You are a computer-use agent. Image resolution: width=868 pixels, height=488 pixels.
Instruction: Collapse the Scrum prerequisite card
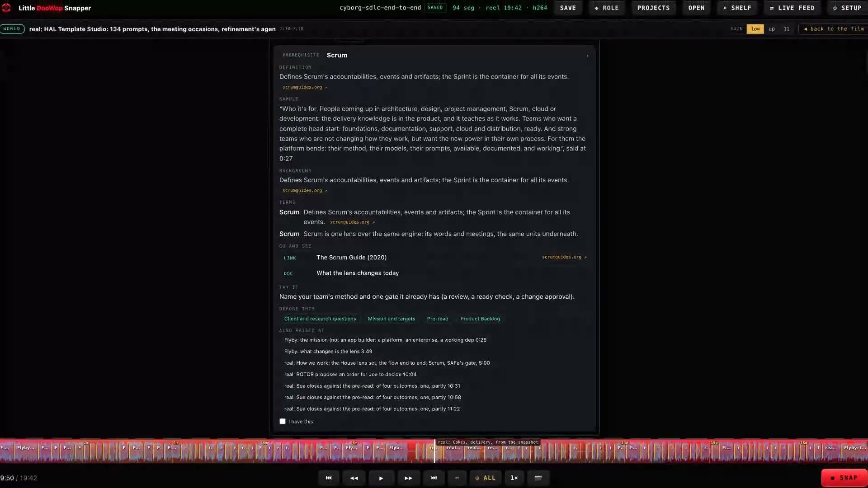tap(587, 55)
